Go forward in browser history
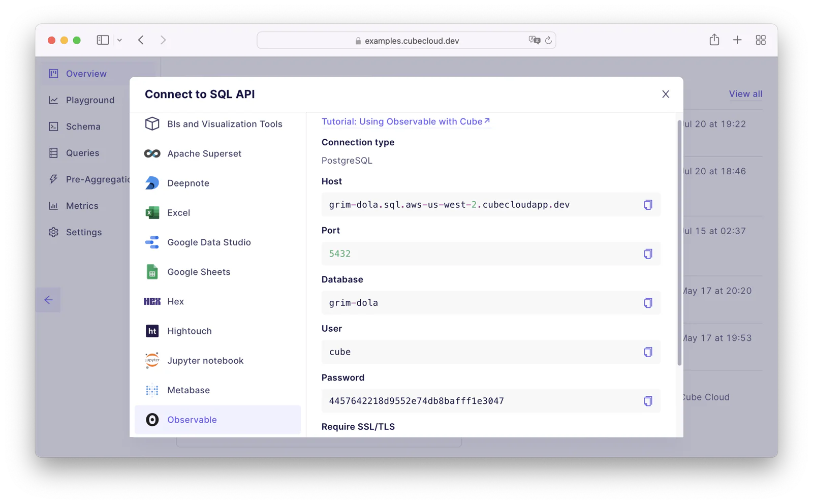The image size is (813, 504). (x=163, y=40)
